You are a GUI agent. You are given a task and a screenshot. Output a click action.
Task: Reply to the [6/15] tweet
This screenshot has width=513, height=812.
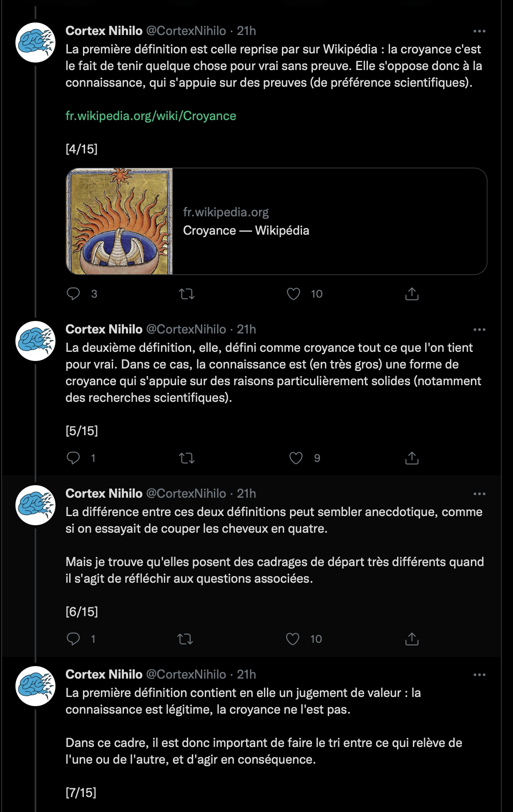[73, 639]
